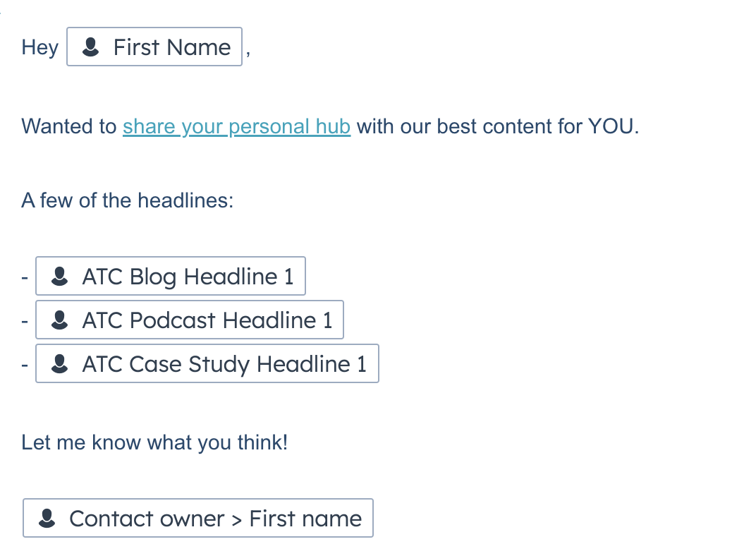This screenshot has height=556, width=756.
Task: Click the Let me know what you think text
Action: (x=155, y=442)
